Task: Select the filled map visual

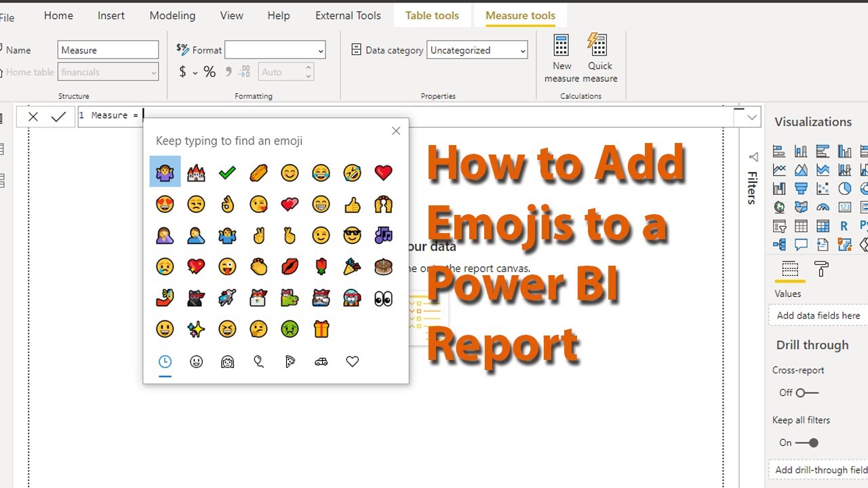Action: coord(801,207)
